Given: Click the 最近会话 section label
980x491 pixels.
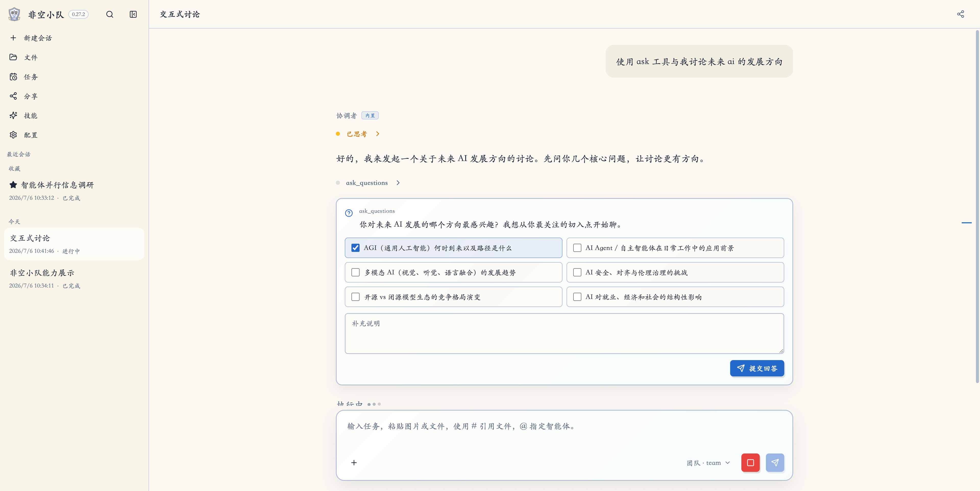Looking at the screenshot, I should coord(19,154).
